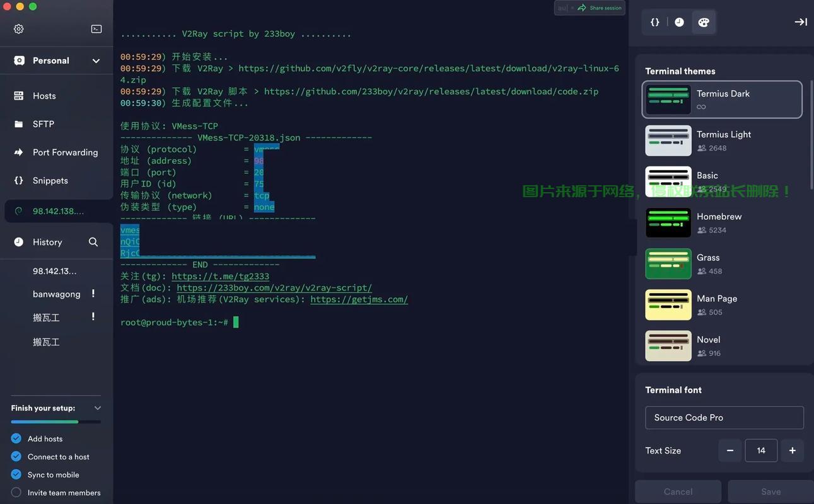Viewport: 814px width, 504px height.
Task: Open the SFTP section
Action: [x=43, y=124]
